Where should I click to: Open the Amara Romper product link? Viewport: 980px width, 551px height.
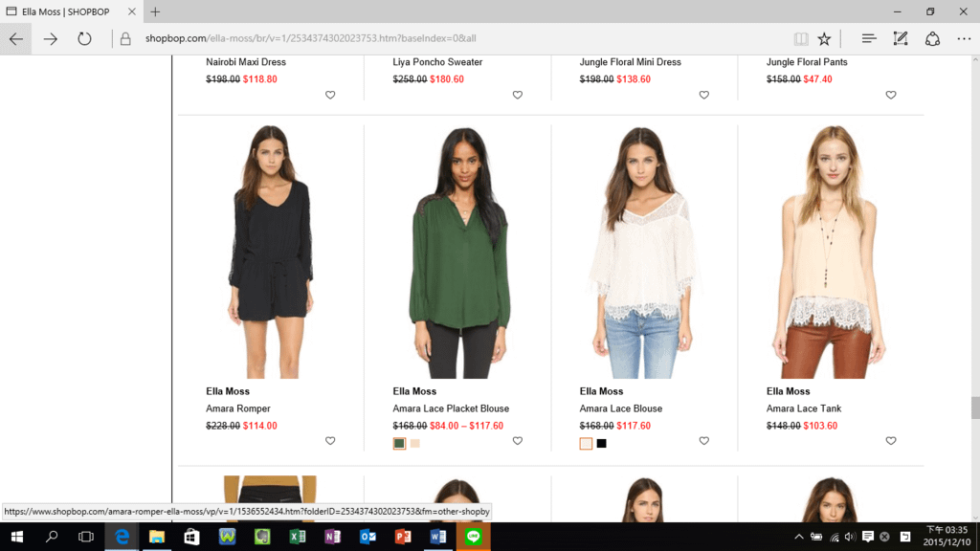pos(238,408)
